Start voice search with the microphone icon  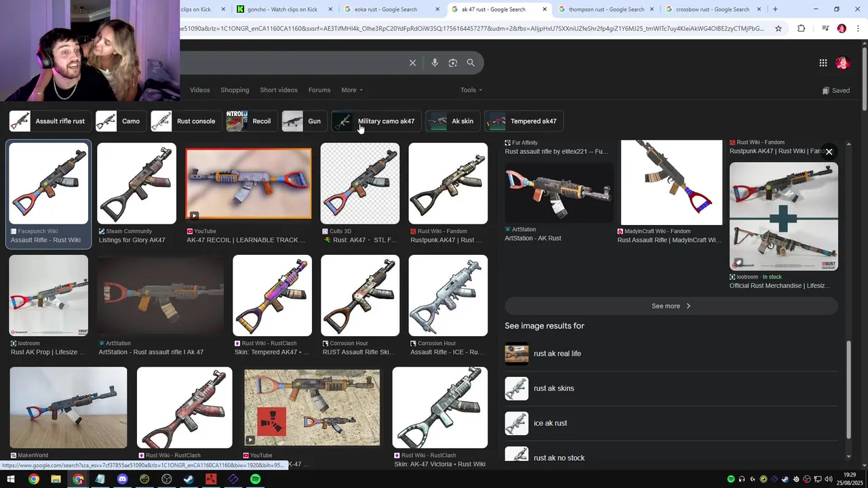pos(435,62)
